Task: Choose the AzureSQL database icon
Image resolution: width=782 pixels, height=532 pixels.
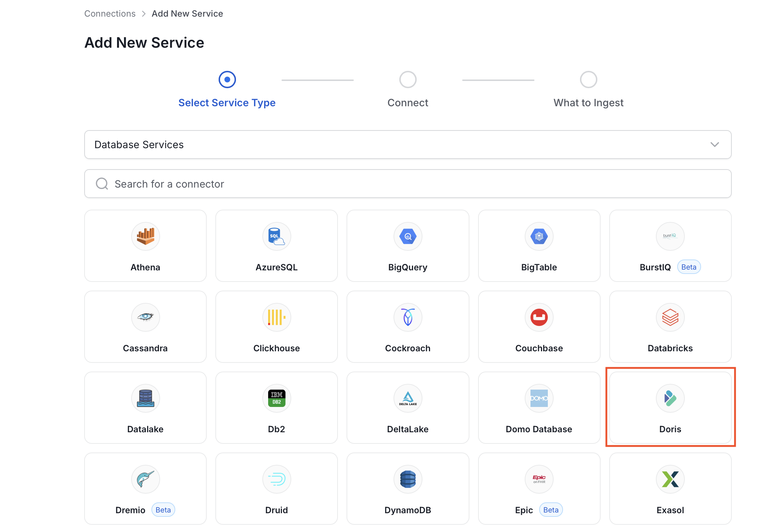Action: (277, 236)
